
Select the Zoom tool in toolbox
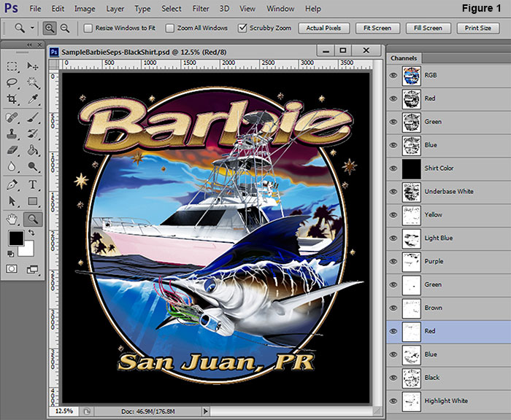click(x=33, y=219)
